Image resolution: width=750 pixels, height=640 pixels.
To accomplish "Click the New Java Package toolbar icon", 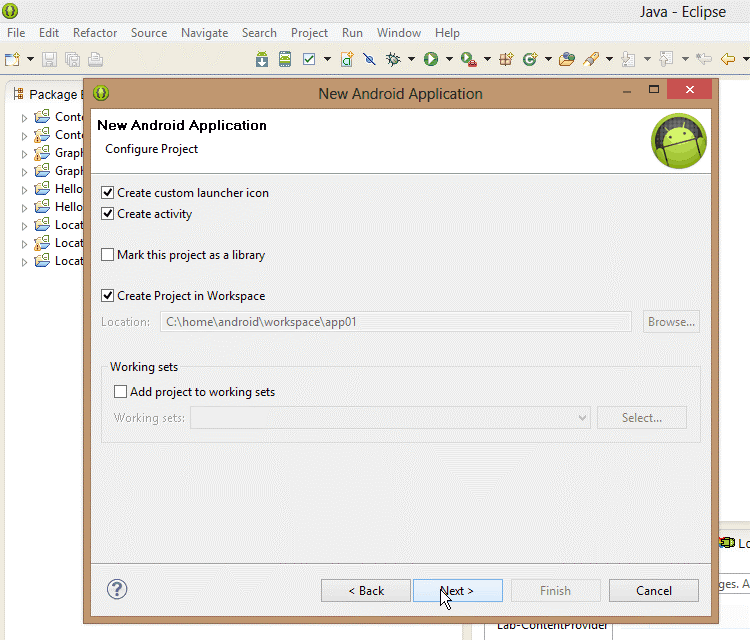I will [x=507, y=60].
